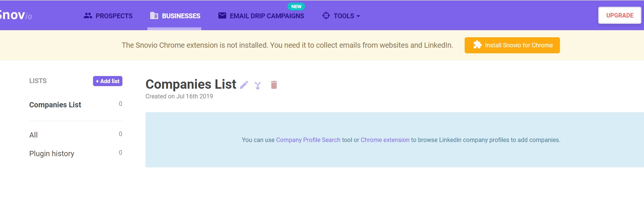This screenshot has width=644, height=202.
Task: Open the Company Profile Search link
Action: click(x=308, y=140)
